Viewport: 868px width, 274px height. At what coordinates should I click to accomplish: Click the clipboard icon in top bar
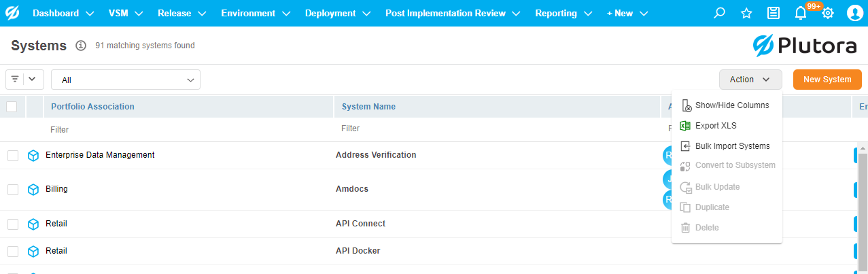click(774, 13)
